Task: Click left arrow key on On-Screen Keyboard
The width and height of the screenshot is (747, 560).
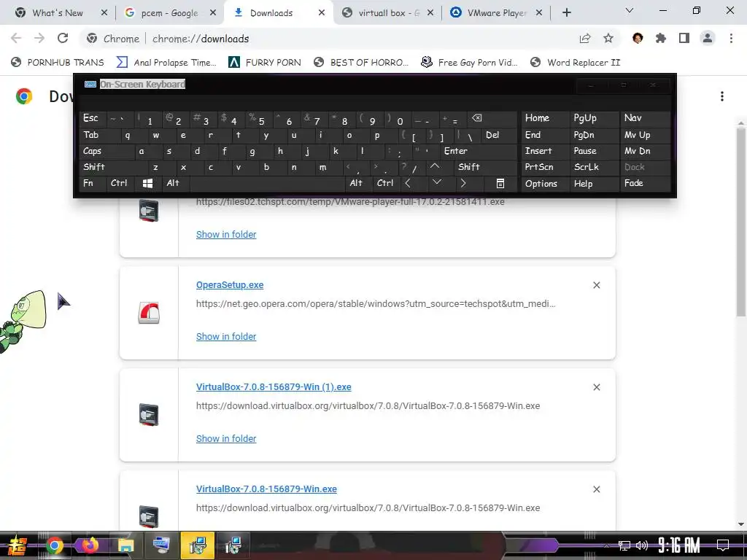Action: point(408,183)
